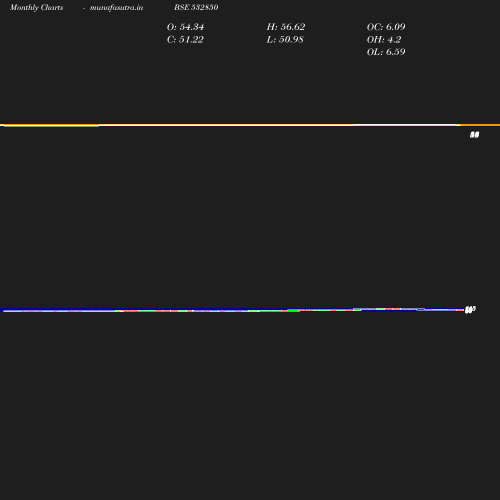Click the H: 56.62 high value
The image size is (500, 500).
pos(286,27)
